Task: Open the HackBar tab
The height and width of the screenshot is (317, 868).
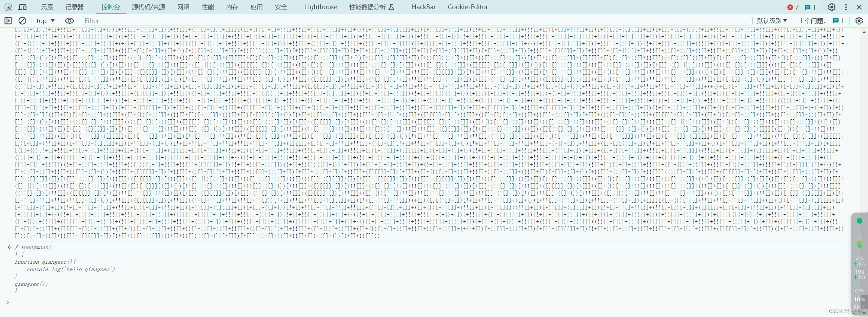Action: coord(424,7)
